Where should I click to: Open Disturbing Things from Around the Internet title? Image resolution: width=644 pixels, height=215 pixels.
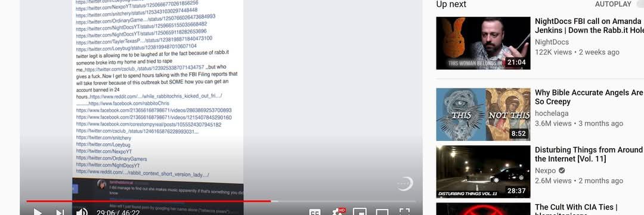pyautogui.click(x=589, y=154)
